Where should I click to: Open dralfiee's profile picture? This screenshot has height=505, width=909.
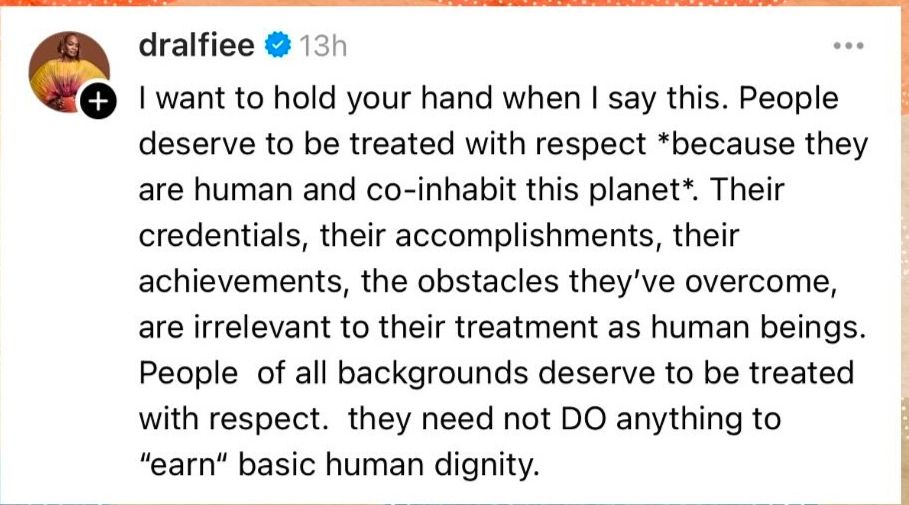69,71
